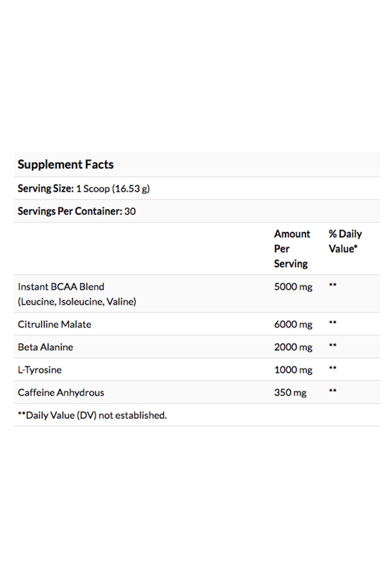Click the 350 mg amount
The image size is (392, 588).
(290, 392)
